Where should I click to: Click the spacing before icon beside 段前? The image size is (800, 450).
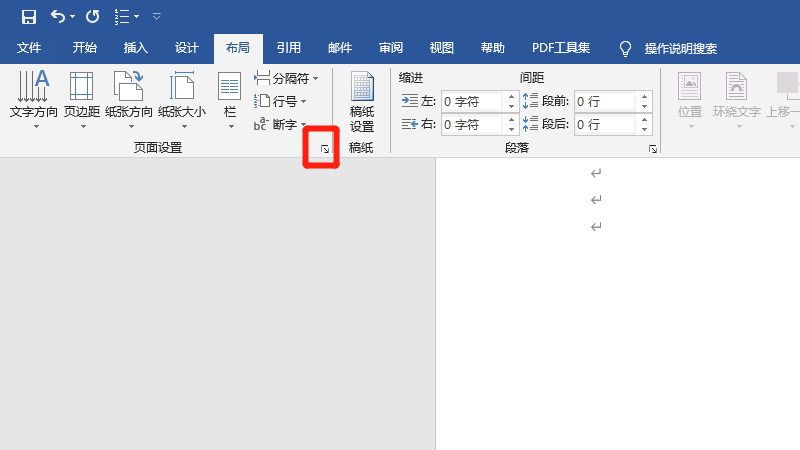(x=530, y=101)
